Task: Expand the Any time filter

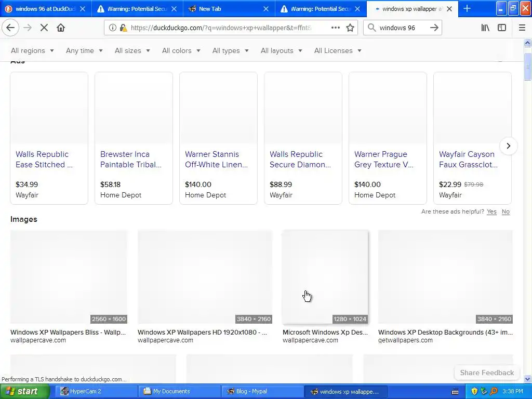Action: tap(84, 50)
